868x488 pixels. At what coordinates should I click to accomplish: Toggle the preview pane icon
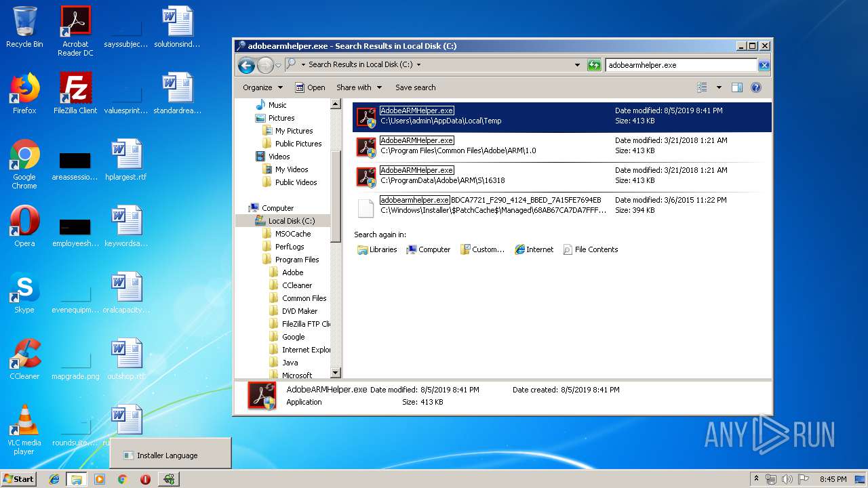(737, 87)
